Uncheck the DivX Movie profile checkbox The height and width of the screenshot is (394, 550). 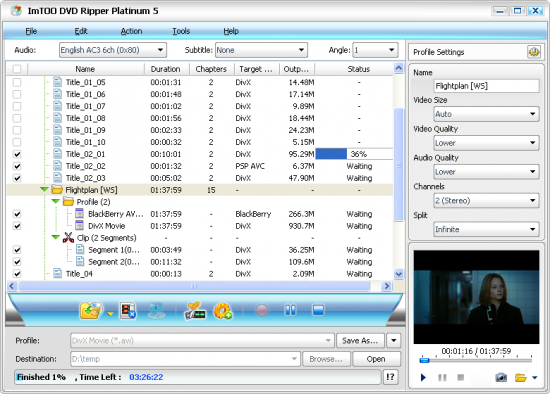point(16,226)
